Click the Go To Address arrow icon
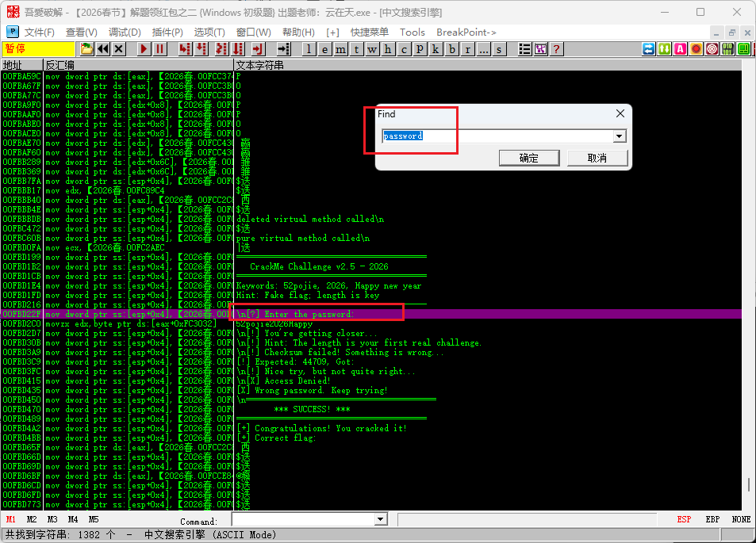 283,49
